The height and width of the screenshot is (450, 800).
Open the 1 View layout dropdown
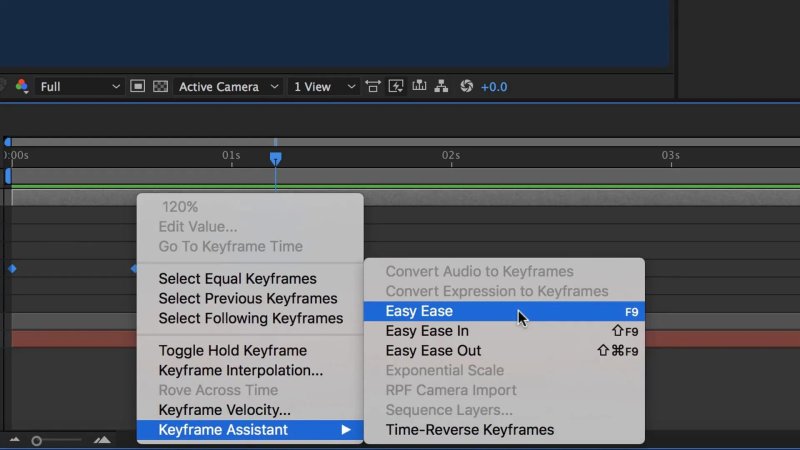323,87
